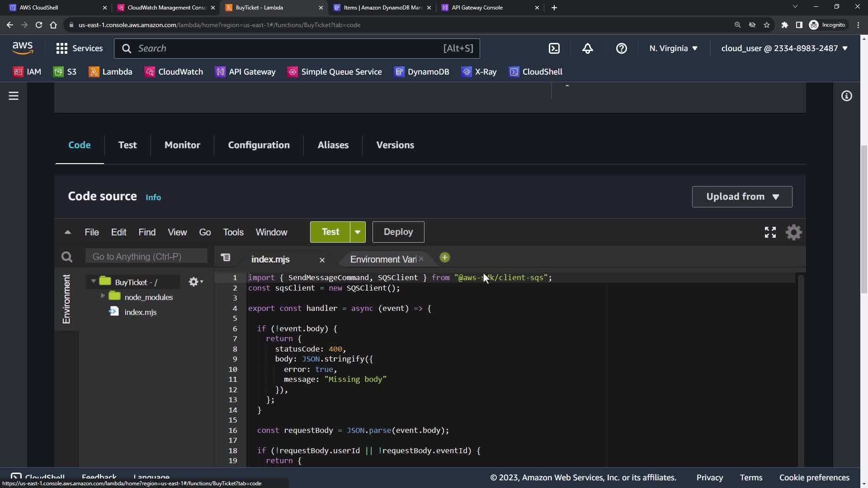Collapse the editor menu bar arrow

click(68, 232)
